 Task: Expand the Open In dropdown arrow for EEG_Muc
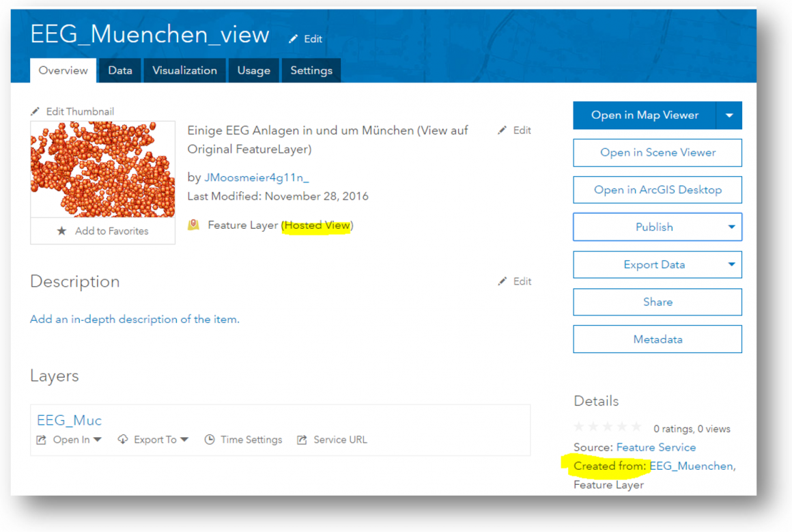98,440
